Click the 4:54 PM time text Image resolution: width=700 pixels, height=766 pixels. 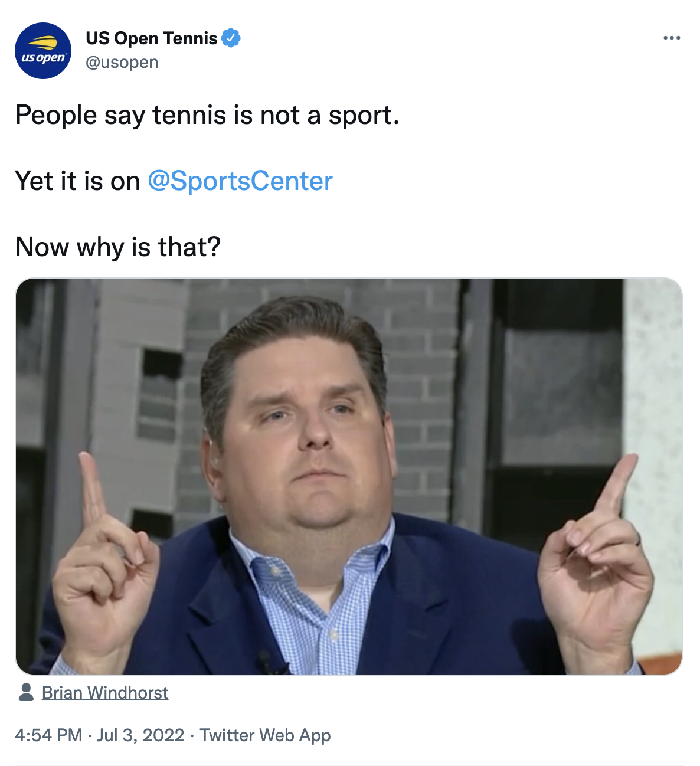pos(47,735)
